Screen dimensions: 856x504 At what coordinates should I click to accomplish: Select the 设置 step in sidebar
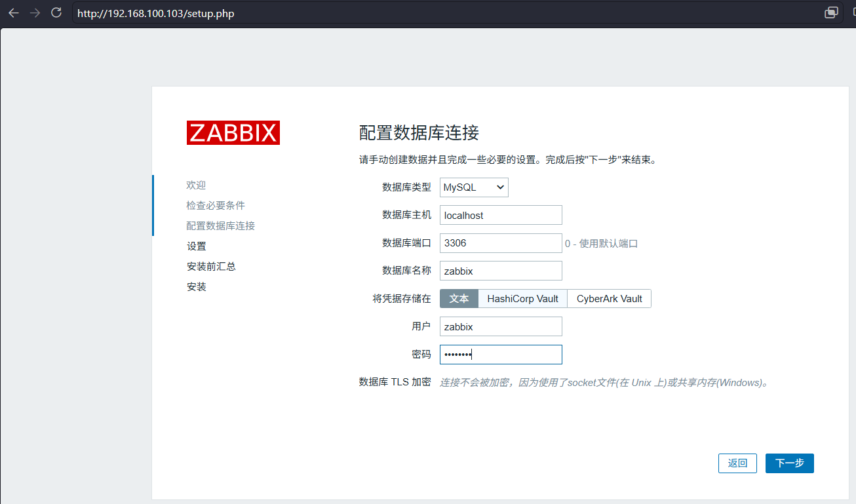tap(196, 246)
